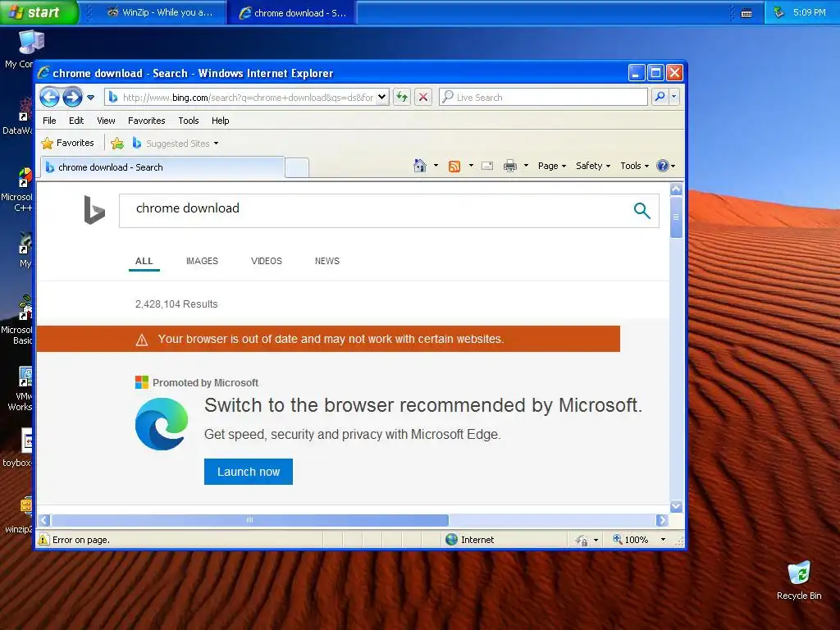Open the recent pages dropdown beside Forward
Screen dimensions: 840x630
pyautogui.click(x=90, y=98)
